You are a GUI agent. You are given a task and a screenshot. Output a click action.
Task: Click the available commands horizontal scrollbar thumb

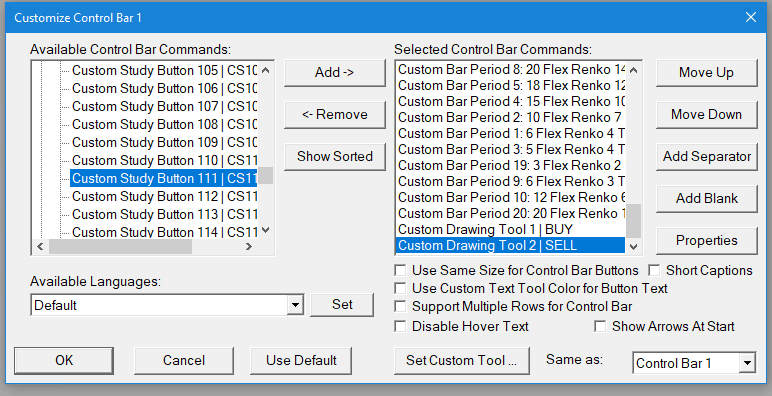(x=120, y=246)
